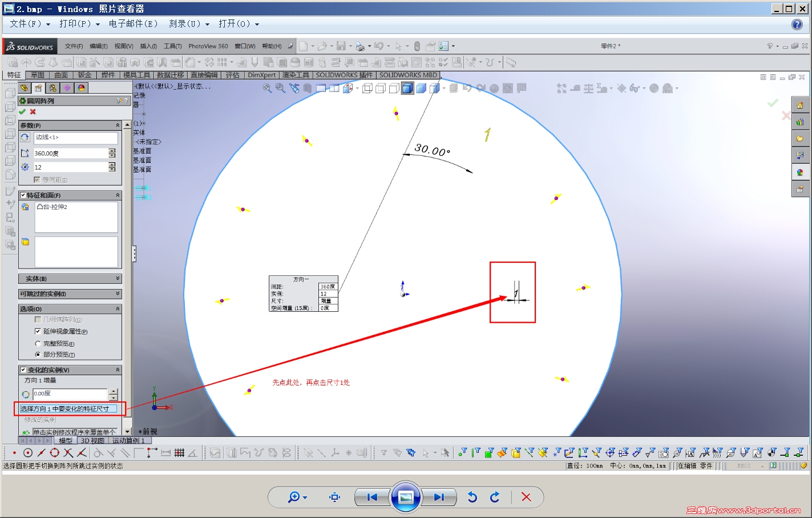Open the FeatureManager design tree tab
This screenshot has height=518, width=812.
(x=24, y=88)
